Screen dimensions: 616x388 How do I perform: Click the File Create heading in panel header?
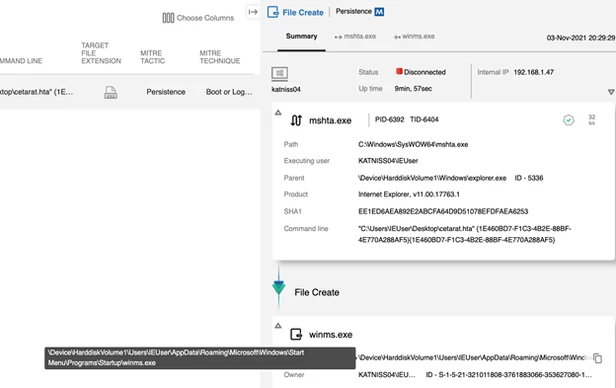[303, 13]
